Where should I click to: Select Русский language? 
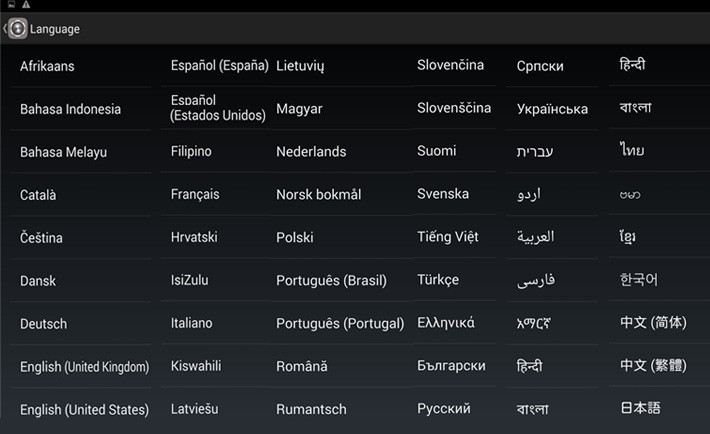444,409
